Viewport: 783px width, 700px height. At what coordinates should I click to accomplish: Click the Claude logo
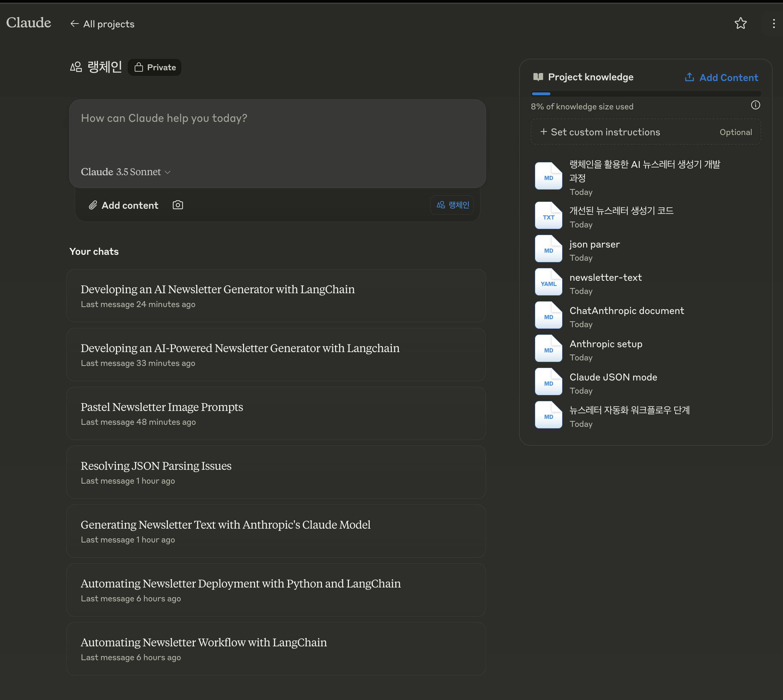tap(28, 23)
